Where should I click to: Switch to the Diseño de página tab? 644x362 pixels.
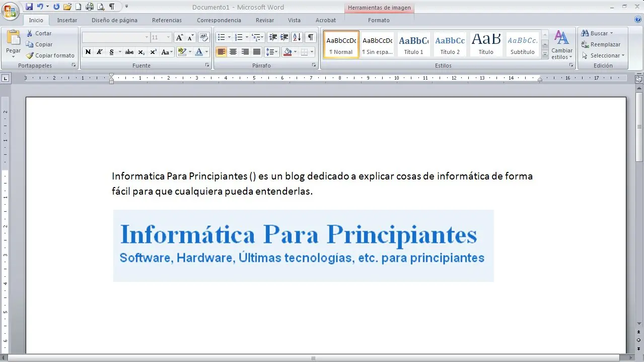pos(114,20)
